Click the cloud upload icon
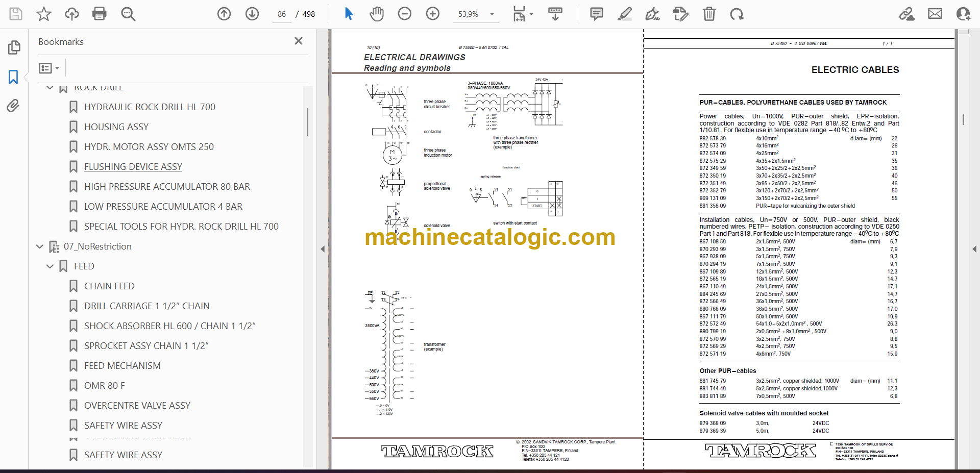 pyautogui.click(x=71, y=14)
